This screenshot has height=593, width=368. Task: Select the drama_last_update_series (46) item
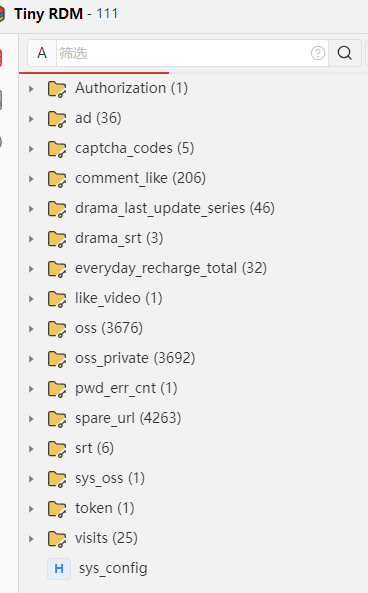pos(175,208)
